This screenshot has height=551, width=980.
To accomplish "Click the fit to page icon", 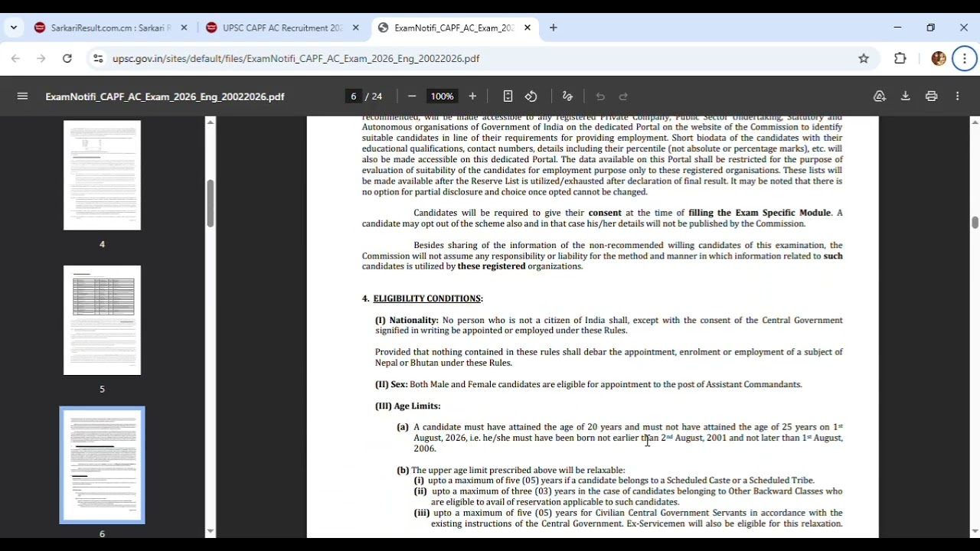I will tap(508, 96).
